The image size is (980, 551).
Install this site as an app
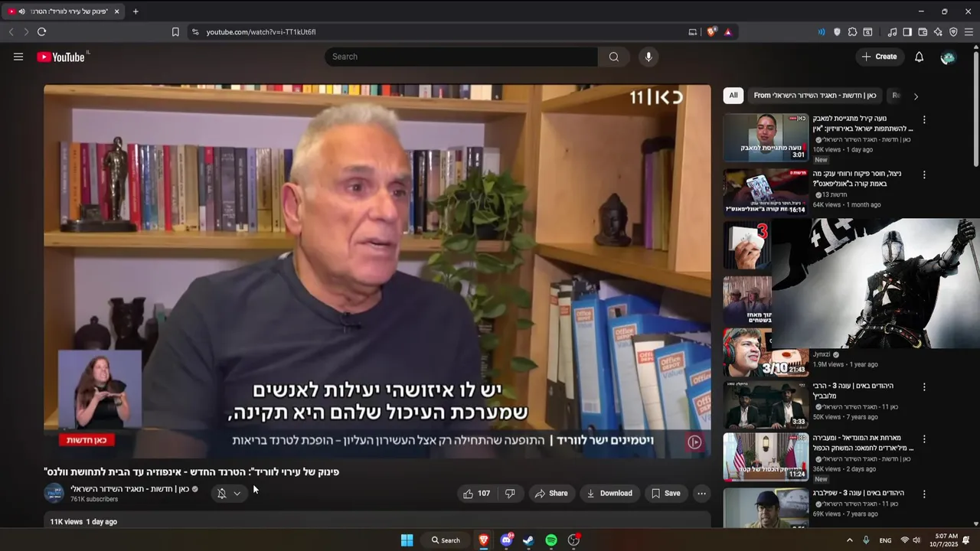coord(693,32)
